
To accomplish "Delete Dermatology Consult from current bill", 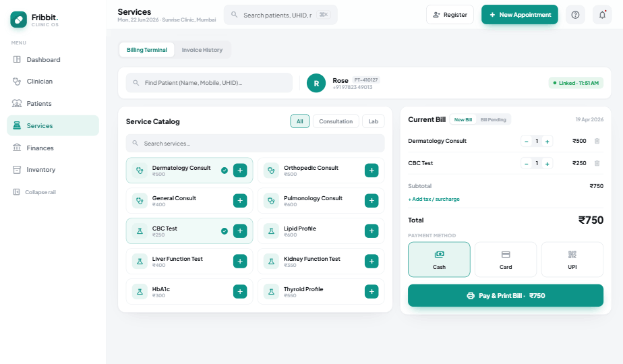I will 597,141.
